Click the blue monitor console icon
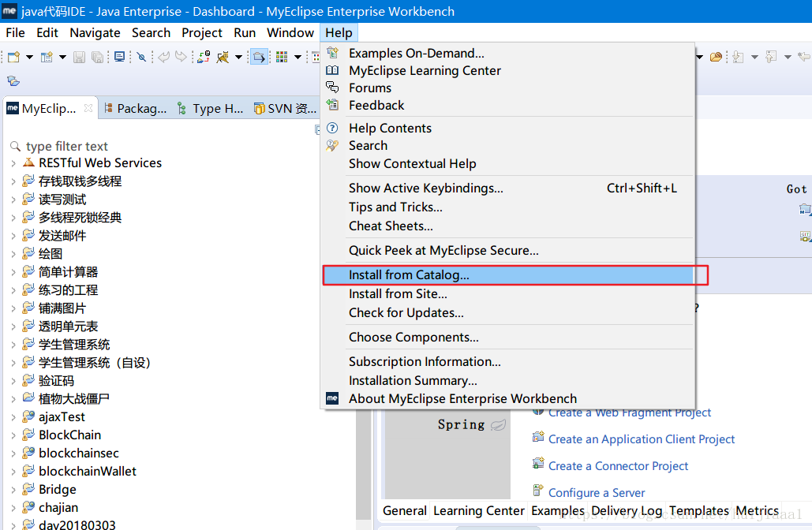812x530 pixels. [120, 57]
